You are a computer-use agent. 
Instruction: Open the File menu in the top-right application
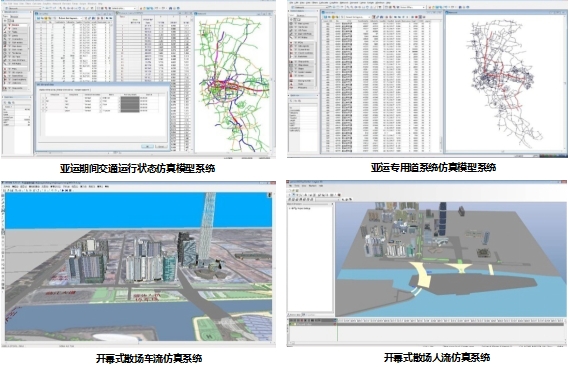tap(290, 3)
